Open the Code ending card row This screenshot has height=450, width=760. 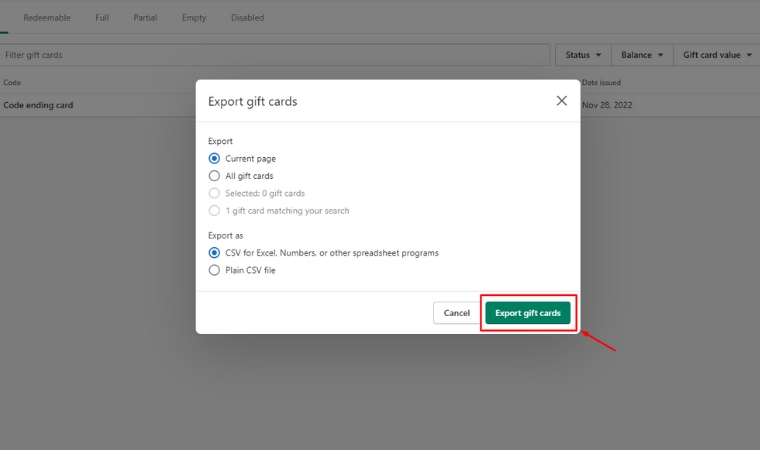[38, 105]
